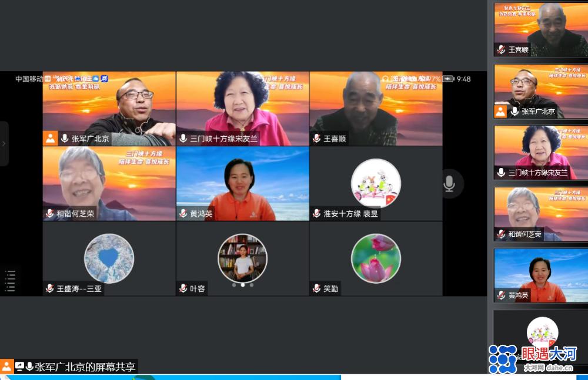Click the microphone icon on 三门峡十方缘宋友兰's sidebar thumbnail
The width and height of the screenshot is (588, 380).
tap(501, 173)
